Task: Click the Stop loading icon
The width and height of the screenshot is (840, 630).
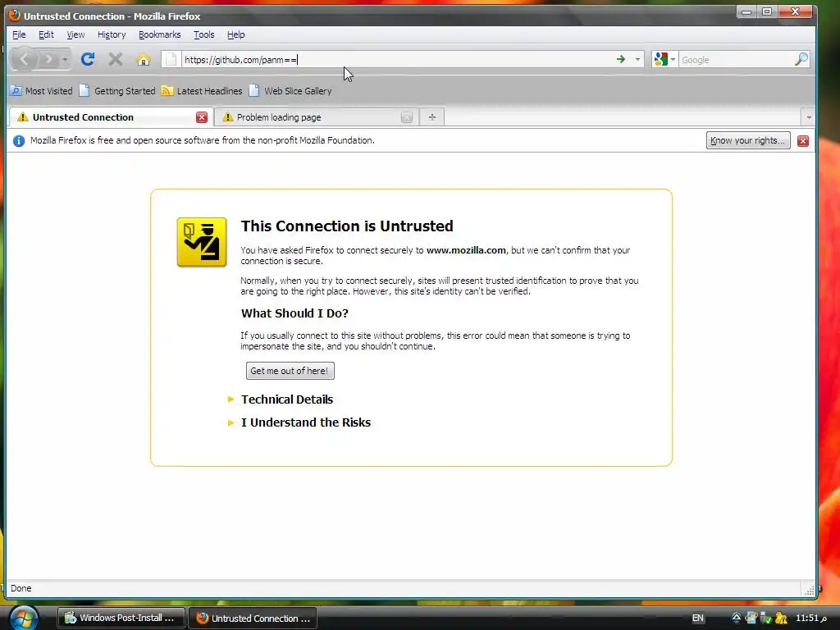Action: pyautogui.click(x=115, y=59)
